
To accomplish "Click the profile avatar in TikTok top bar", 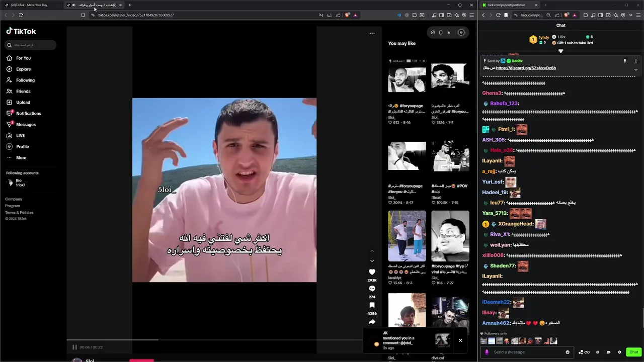I will point(461,32).
